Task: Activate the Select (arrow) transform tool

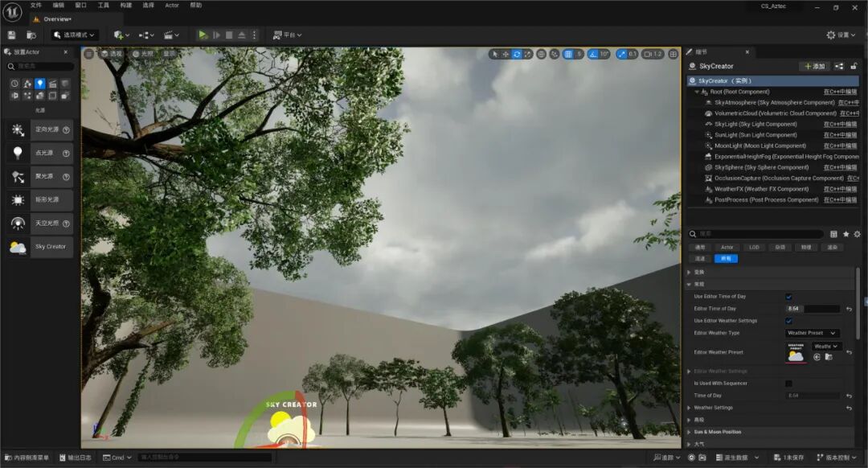Action: (495, 54)
